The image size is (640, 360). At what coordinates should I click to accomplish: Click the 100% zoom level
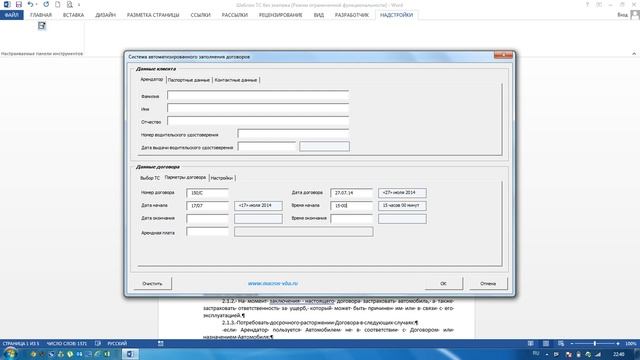[631, 344]
